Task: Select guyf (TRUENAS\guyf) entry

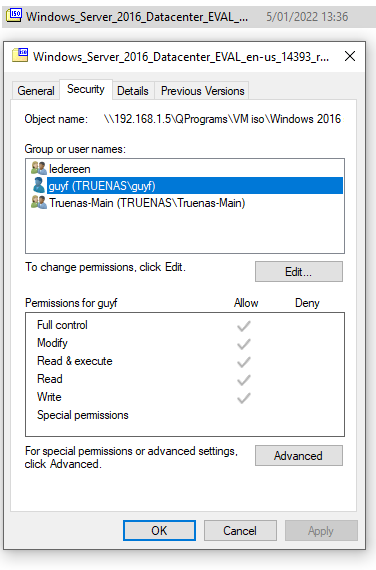Action: [x=185, y=186]
